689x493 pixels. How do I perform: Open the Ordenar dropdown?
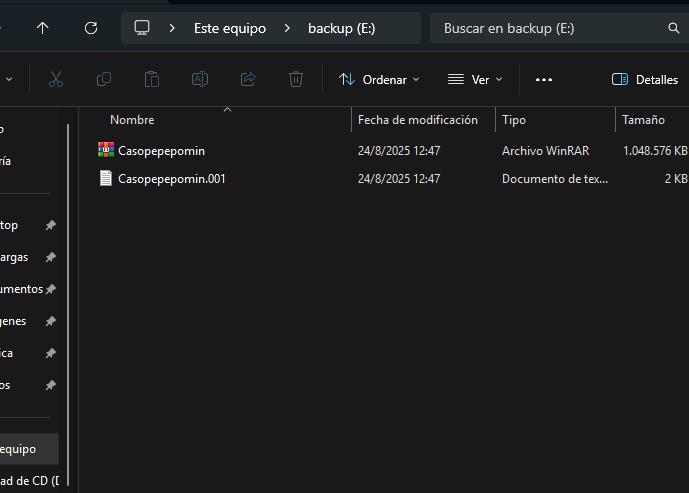379,79
